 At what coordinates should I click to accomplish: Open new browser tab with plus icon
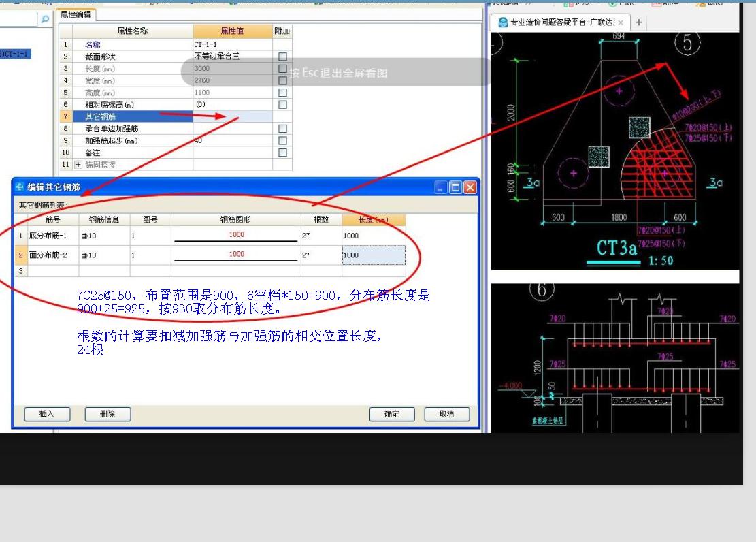(x=639, y=22)
